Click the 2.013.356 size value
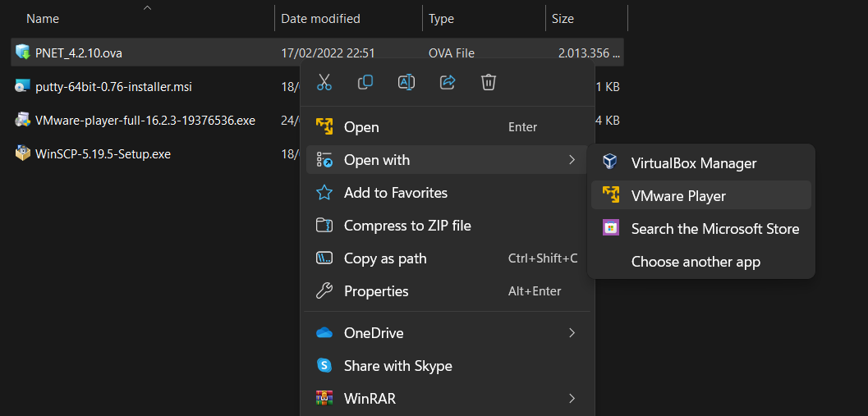 point(589,53)
